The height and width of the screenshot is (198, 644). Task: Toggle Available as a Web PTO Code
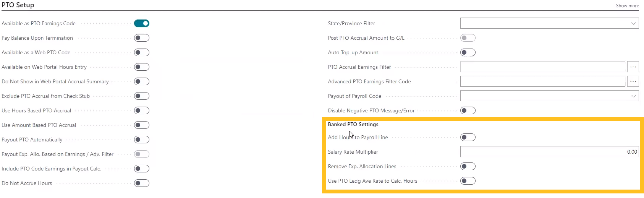pyautogui.click(x=142, y=52)
